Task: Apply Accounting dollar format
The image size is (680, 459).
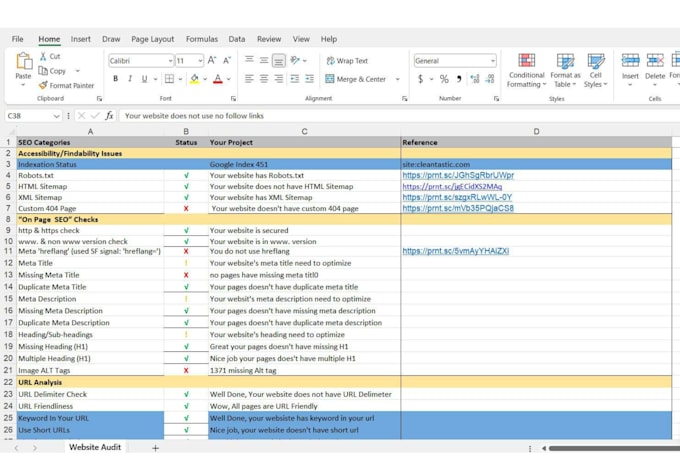Action: point(420,79)
